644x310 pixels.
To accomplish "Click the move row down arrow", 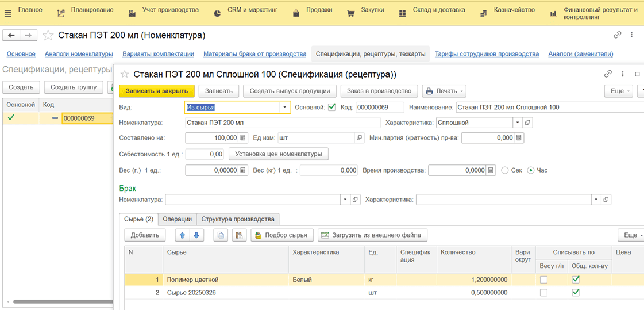I will point(196,235).
